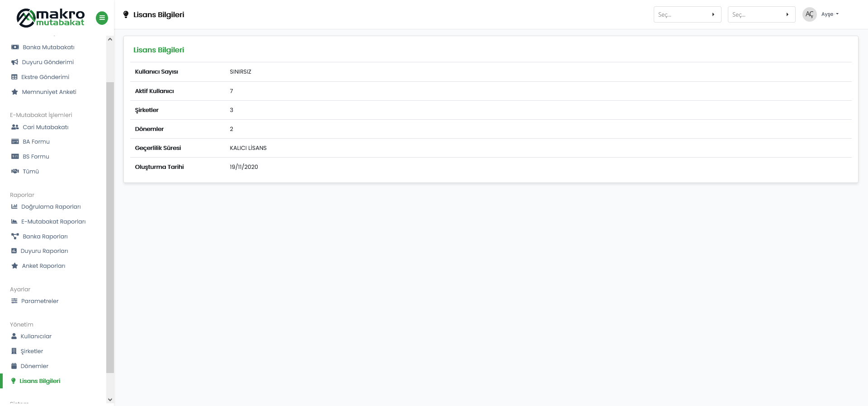Click the green hamburger sidebar toggle button

click(102, 18)
